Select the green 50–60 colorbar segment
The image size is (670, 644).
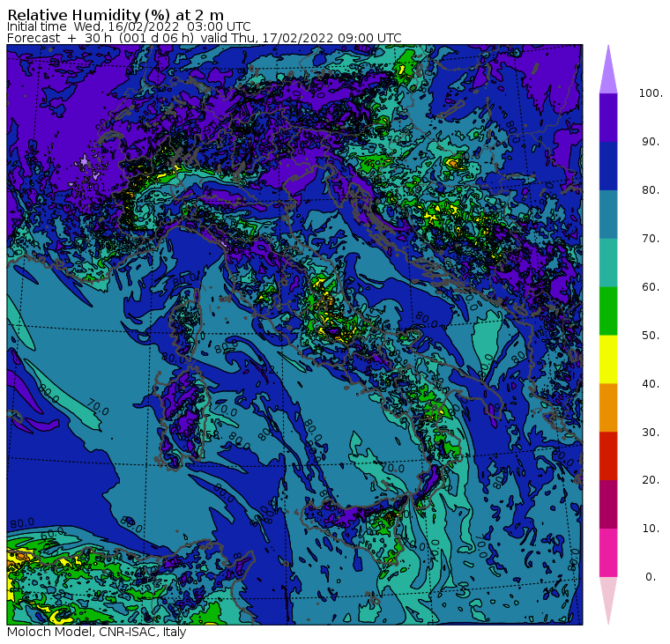[x=608, y=311]
